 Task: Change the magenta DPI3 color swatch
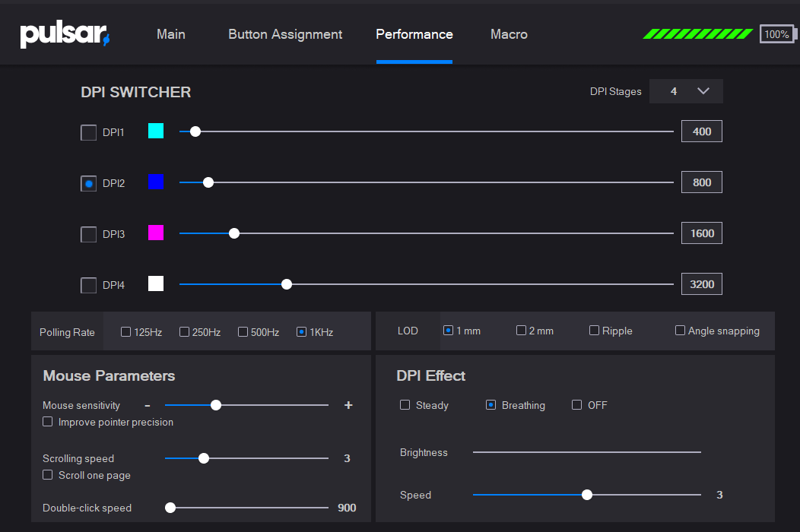pos(156,233)
